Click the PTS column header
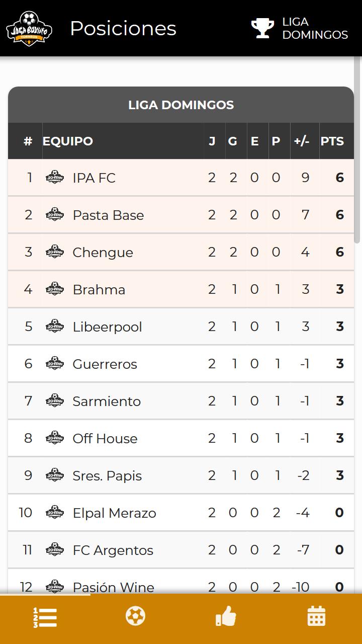 332,141
